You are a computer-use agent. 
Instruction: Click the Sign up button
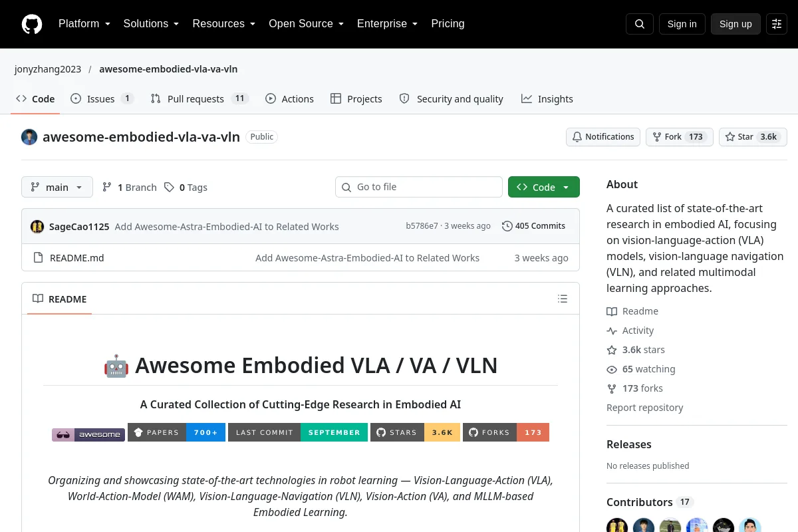click(x=735, y=24)
